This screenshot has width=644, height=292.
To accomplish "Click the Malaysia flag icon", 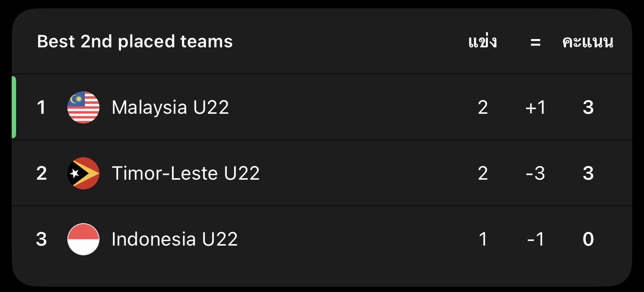I will coord(83,107).
